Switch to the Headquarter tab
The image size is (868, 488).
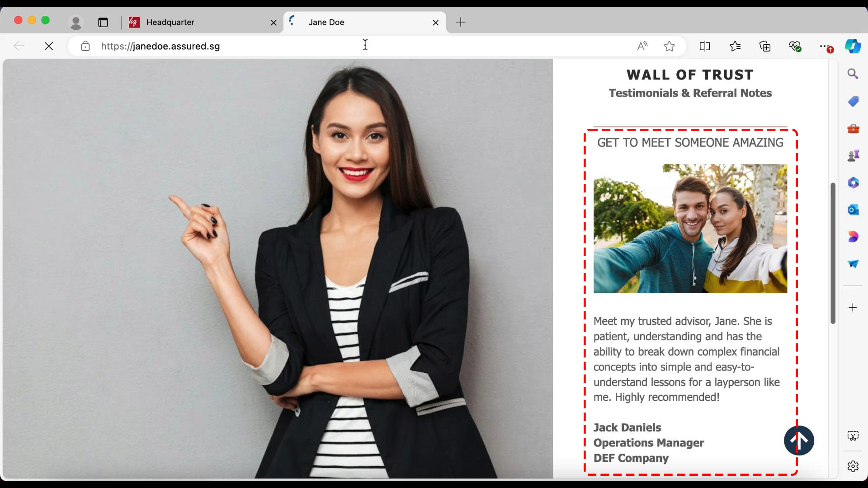(199, 22)
